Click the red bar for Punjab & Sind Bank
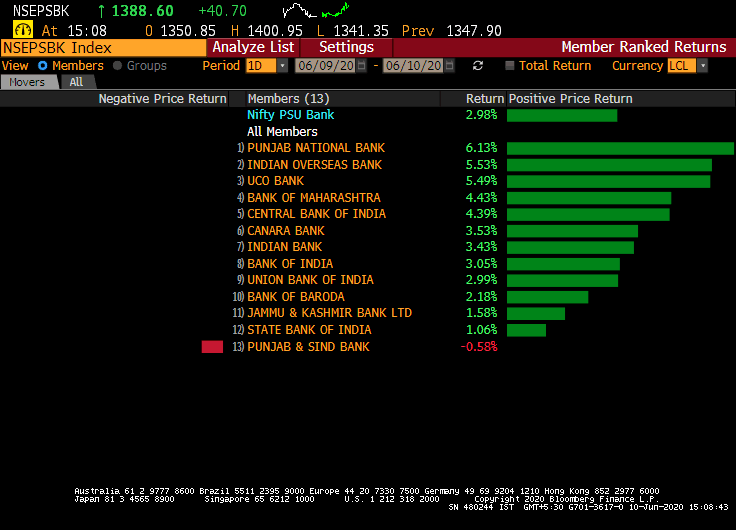 pos(212,347)
